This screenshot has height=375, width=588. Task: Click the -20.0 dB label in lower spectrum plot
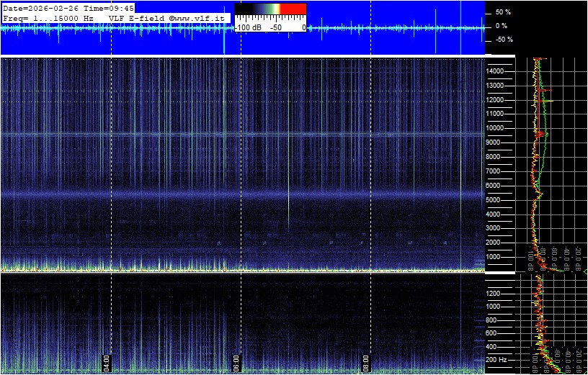579,358
